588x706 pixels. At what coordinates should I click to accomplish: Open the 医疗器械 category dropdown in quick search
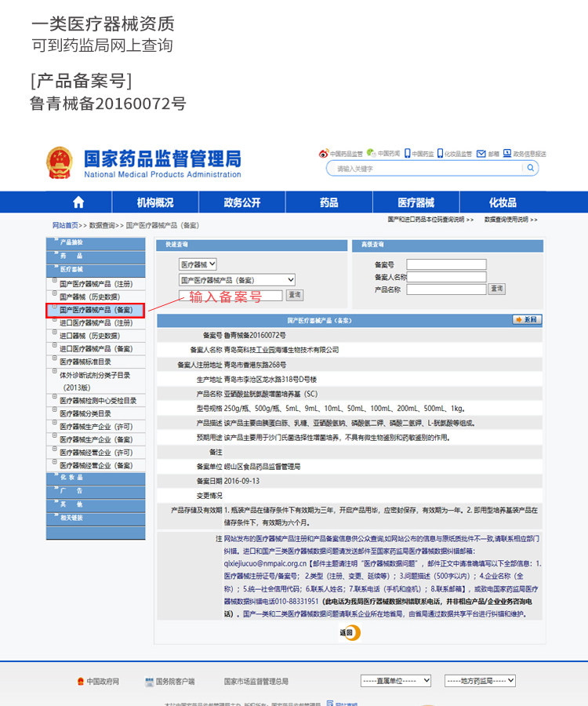click(x=198, y=264)
